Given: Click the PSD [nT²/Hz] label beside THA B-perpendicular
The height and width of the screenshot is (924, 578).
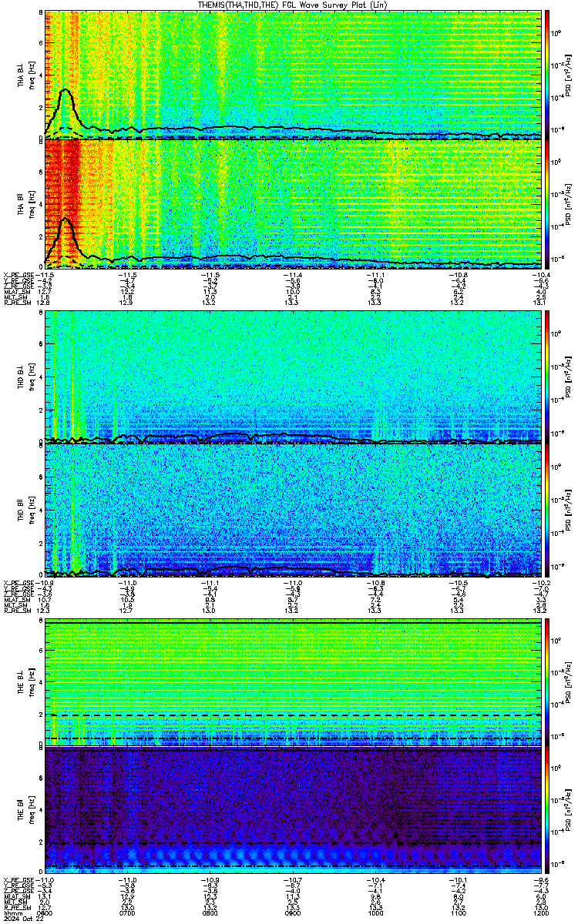Looking at the screenshot, I should pyautogui.click(x=569, y=74).
